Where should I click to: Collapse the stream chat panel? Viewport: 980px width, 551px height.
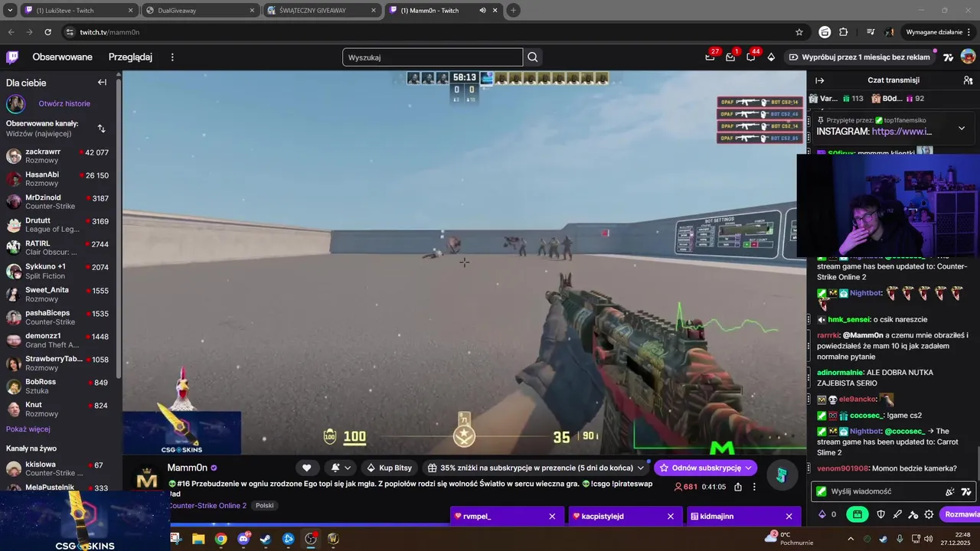[x=819, y=80]
